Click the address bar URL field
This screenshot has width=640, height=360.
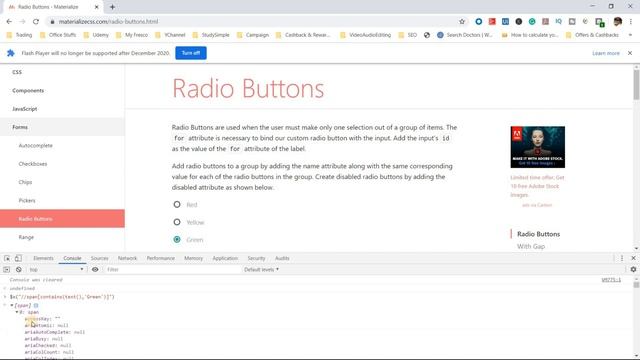(253, 22)
